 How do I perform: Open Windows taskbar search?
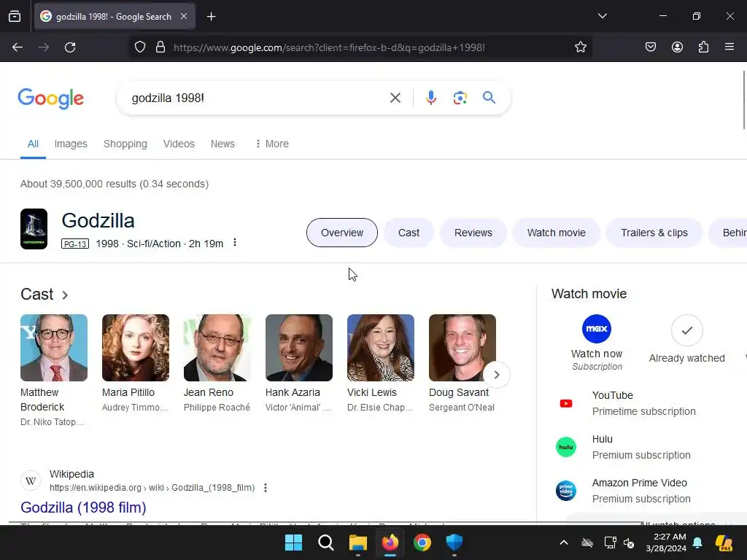pyautogui.click(x=326, y=542)
